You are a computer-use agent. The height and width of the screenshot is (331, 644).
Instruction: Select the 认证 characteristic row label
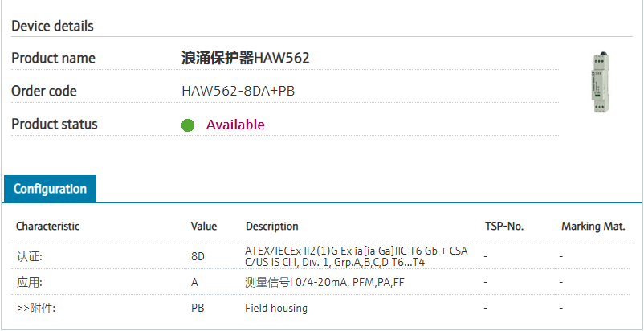coord(29,257)
